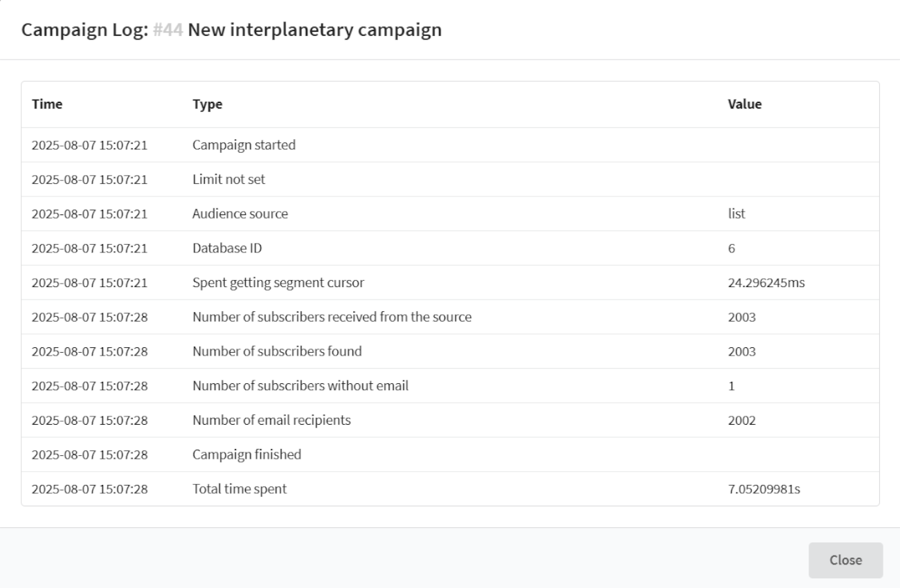Select the 'Campaign finished' log entry

point(246,454)
